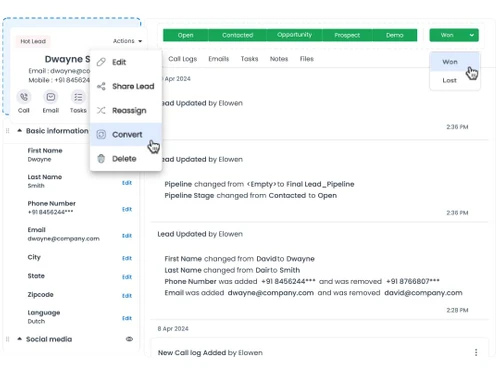Click Edit link for State
The height and width of the screenshot is (375, 500).
(x=127, y=277)
